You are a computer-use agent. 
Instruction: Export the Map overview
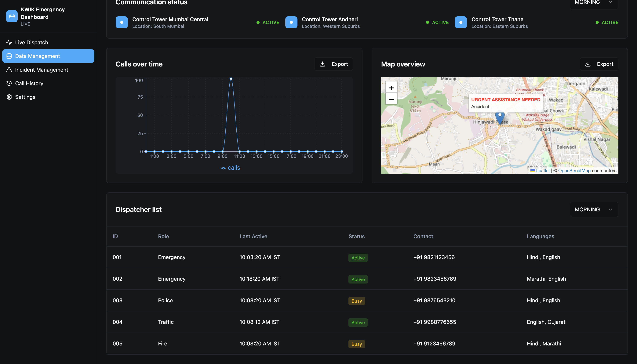[599, 64]
